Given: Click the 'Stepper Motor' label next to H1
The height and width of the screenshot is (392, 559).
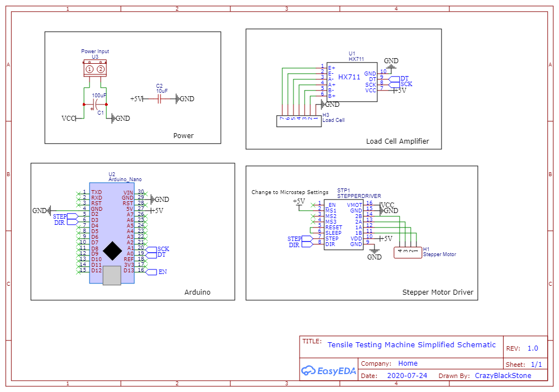Looking at the screenshot, I should point(439,254).
